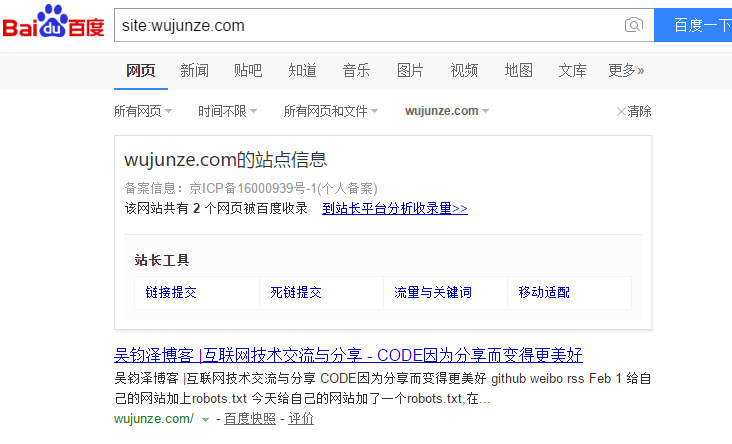Click the 链接提交 webmaster tool

point(171,292)
